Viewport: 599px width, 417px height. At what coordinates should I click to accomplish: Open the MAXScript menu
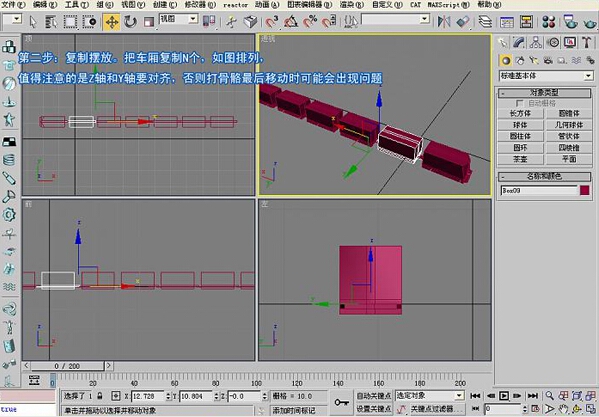coord(448,5)
